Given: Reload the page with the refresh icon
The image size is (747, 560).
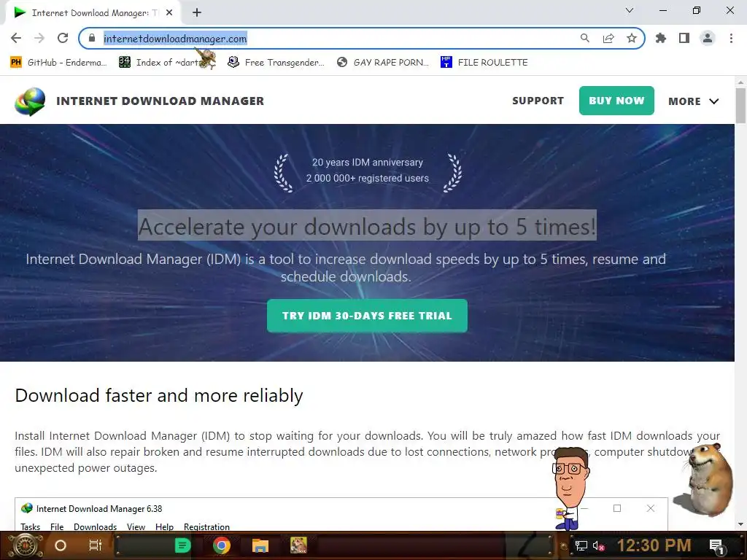Looking at the screenshot, I should point(63,38).
